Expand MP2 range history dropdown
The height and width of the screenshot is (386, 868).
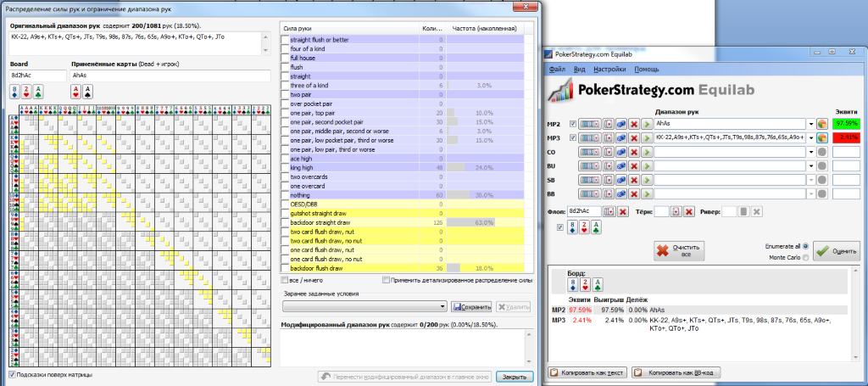click(x=811, y=124)
